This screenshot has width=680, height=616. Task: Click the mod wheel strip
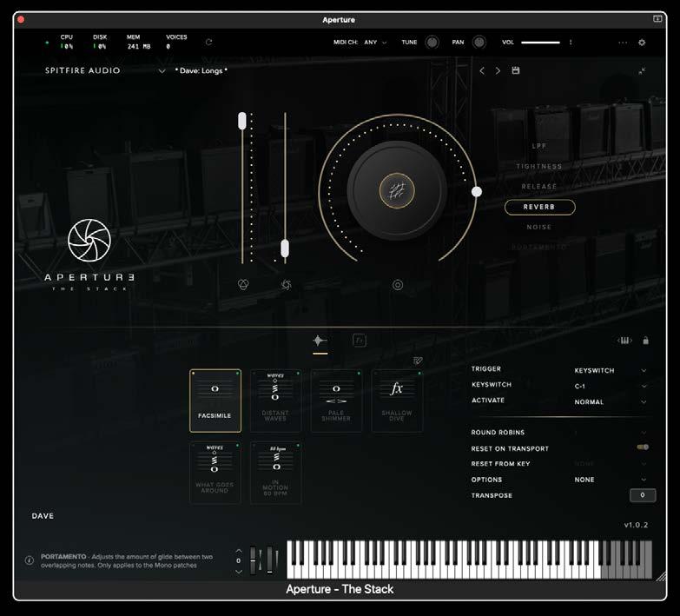269,560
